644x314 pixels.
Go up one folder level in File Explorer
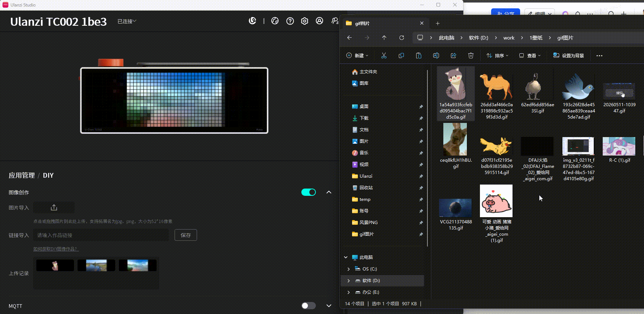pos(384,38)
